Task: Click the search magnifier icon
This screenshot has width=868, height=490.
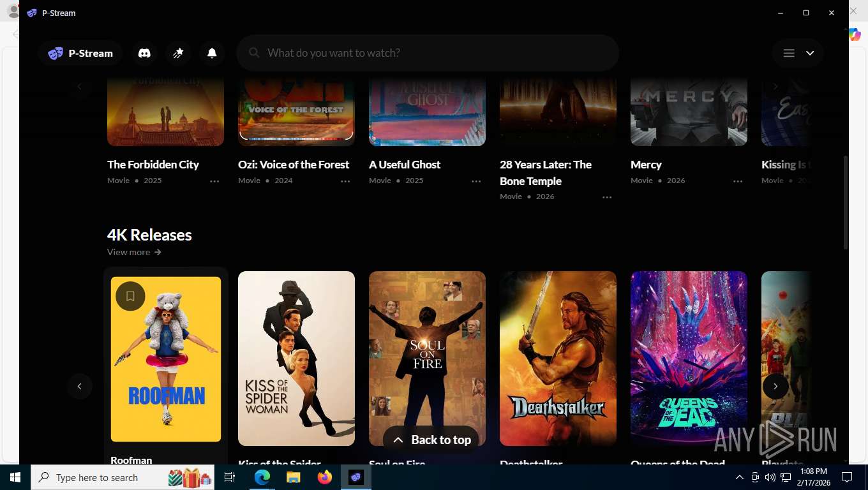Action: click(x=254, y=53)
